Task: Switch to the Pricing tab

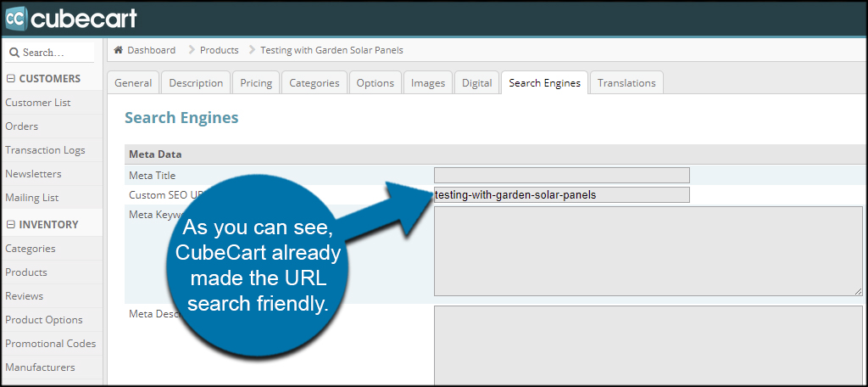Action: (x=256, y=82)
